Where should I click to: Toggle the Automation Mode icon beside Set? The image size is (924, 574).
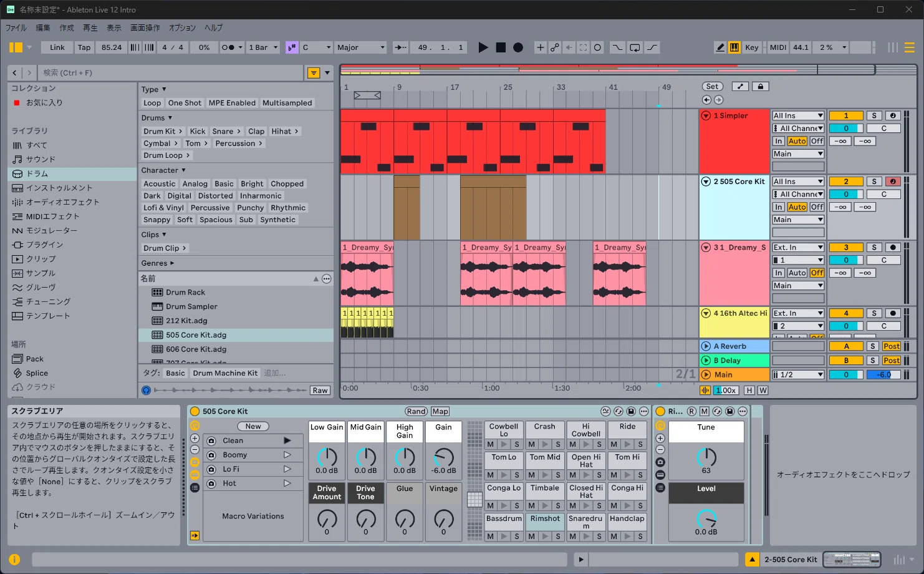pos(740,87)
